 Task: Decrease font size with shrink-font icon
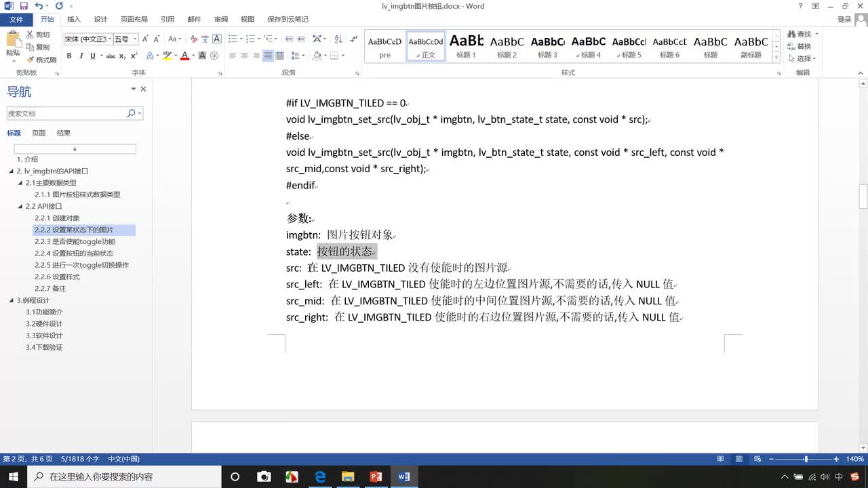click(x=156, y=39)
